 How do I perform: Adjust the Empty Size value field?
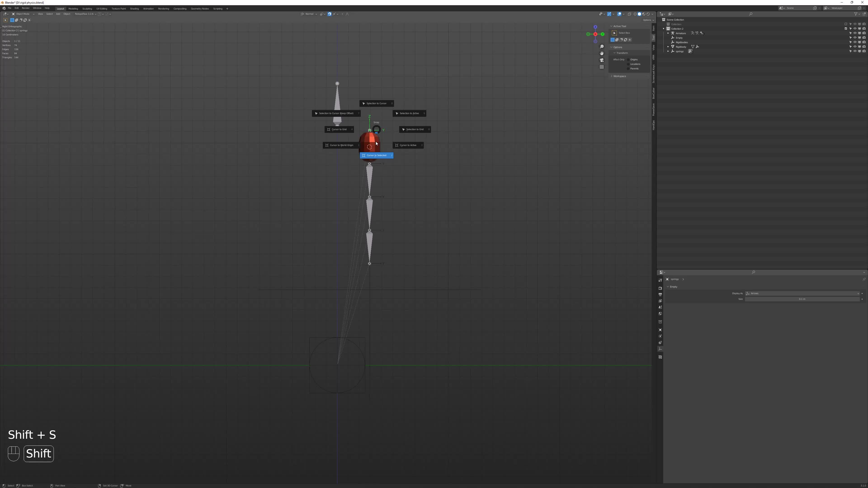[x=802, y=299]
